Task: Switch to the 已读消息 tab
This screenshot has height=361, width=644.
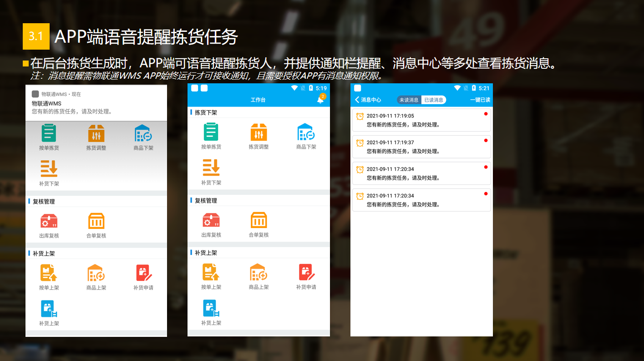Action: [433, 100]
